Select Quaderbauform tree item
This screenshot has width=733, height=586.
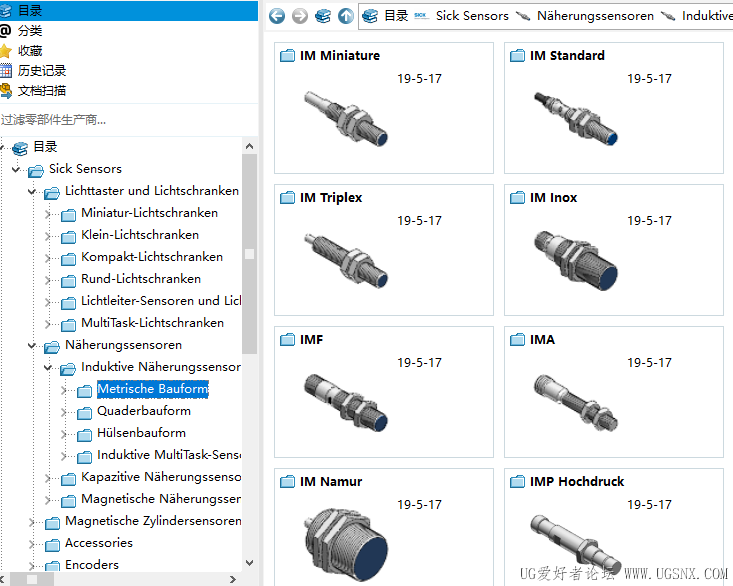coord(144,411)
